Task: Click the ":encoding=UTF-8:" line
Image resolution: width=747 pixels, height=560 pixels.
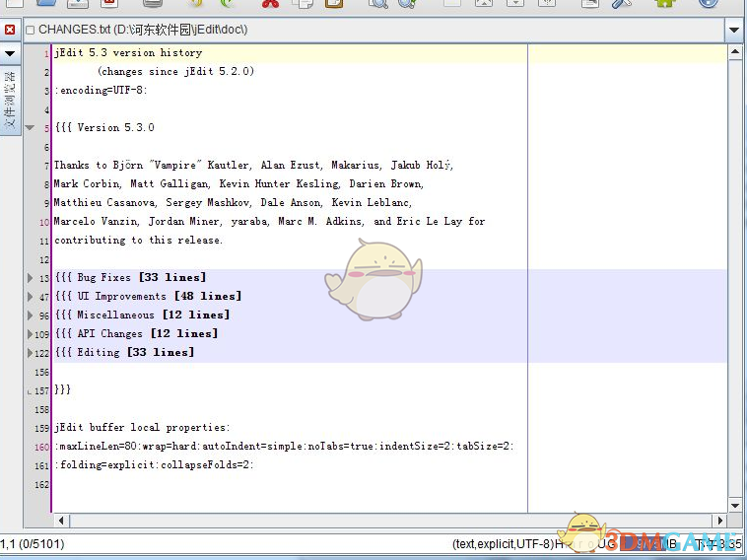Action: (x=101, y=90)
